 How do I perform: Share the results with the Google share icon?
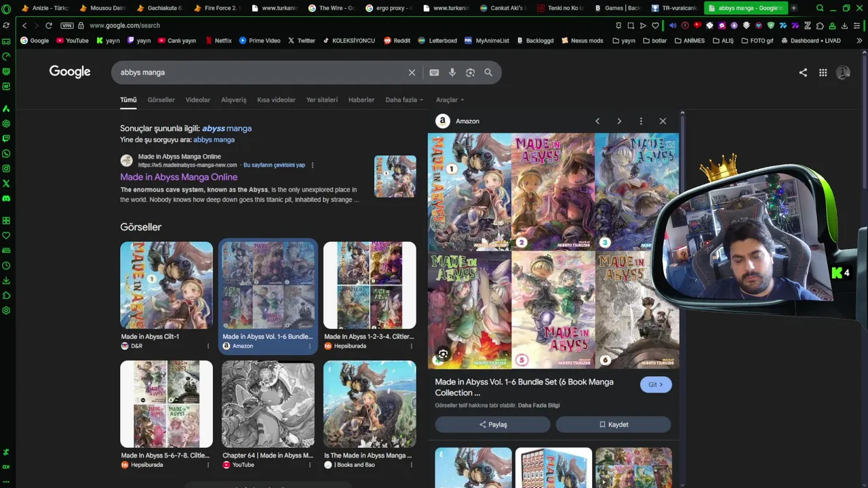tap(803, 73)
